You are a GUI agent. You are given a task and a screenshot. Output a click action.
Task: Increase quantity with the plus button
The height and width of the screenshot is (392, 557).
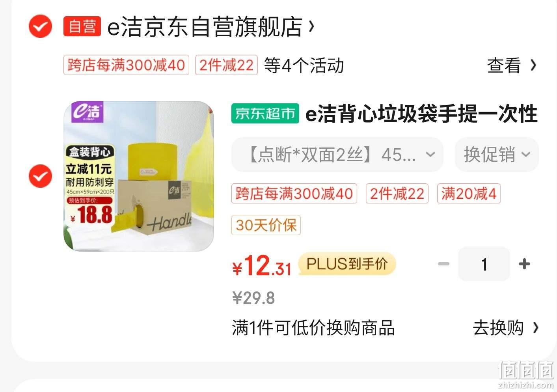click(x=524, y=264)
